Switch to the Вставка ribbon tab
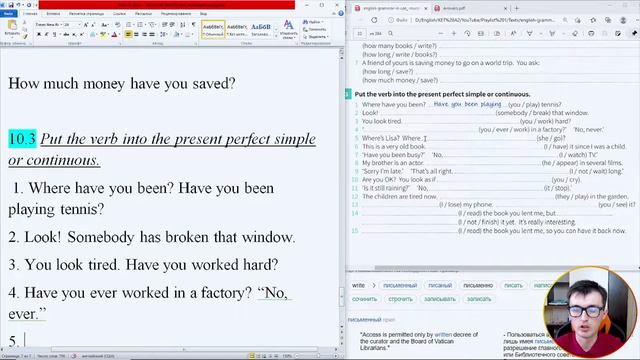The height and width of the screenshot is (360, 640). (53, 13)
